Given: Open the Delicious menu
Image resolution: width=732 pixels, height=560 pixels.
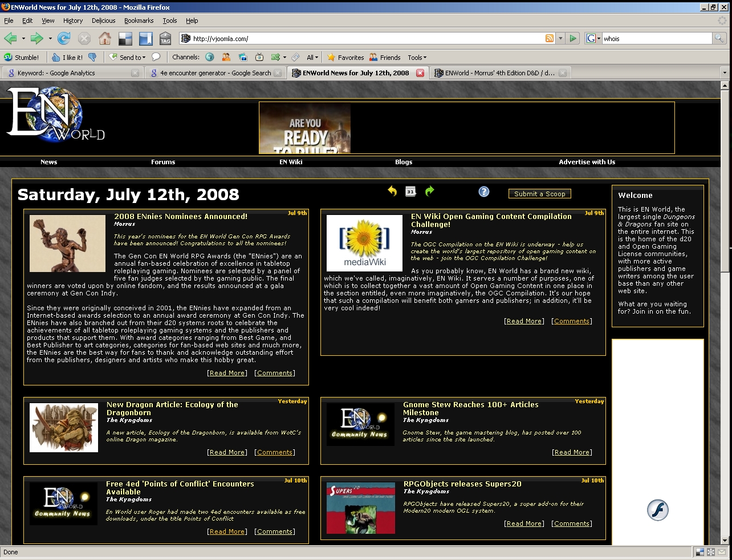Looking at the screenshot, I should point(103,21).
